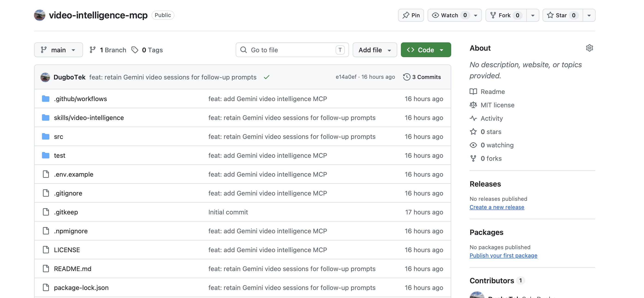Image resolution: width=644 pixels, height=298 pixels.
Task: Expand the Fork options dropdown arrow
Action: pos(533,15)
